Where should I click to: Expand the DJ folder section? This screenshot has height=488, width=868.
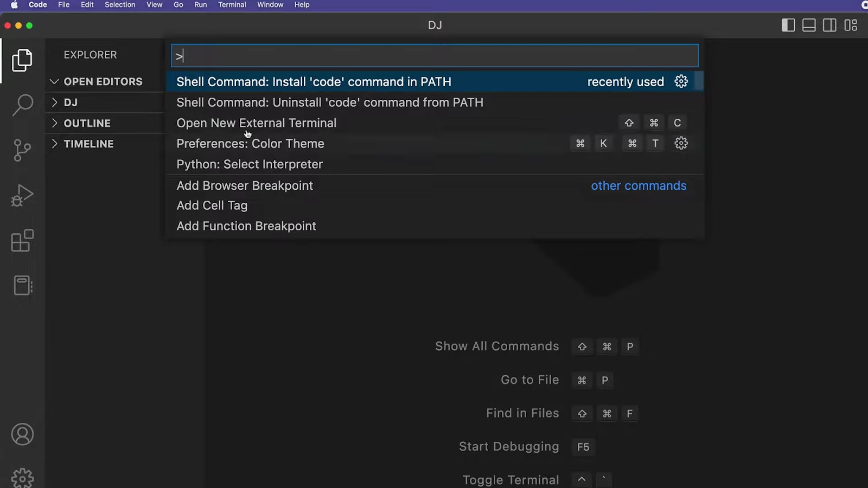pos(104,102)
